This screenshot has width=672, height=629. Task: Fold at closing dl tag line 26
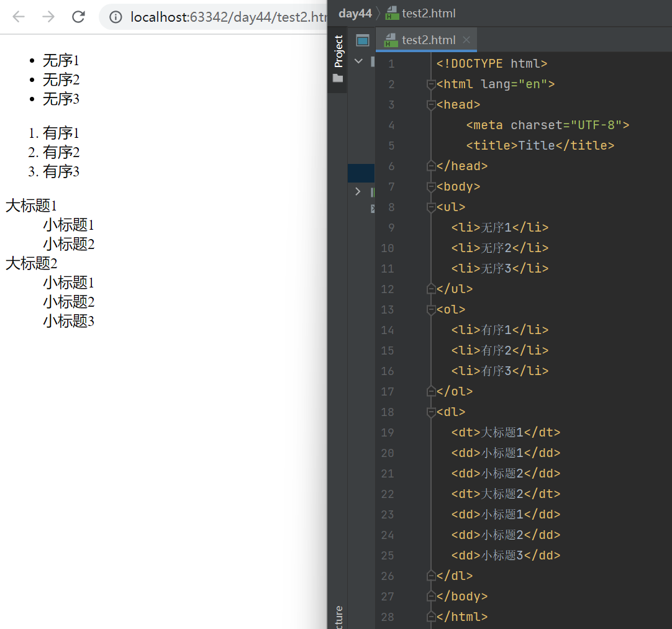[431, 576]
